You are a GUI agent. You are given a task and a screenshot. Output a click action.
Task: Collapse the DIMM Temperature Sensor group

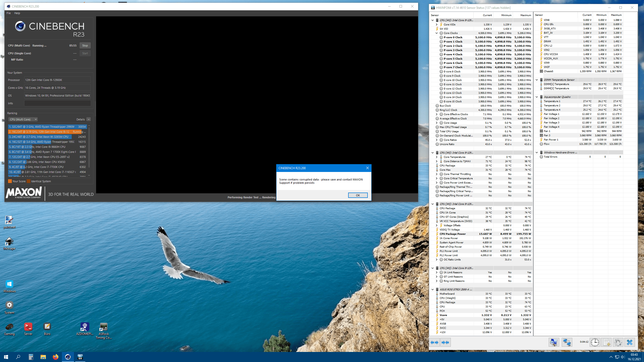pyautogui.click(x=537, y=80)
